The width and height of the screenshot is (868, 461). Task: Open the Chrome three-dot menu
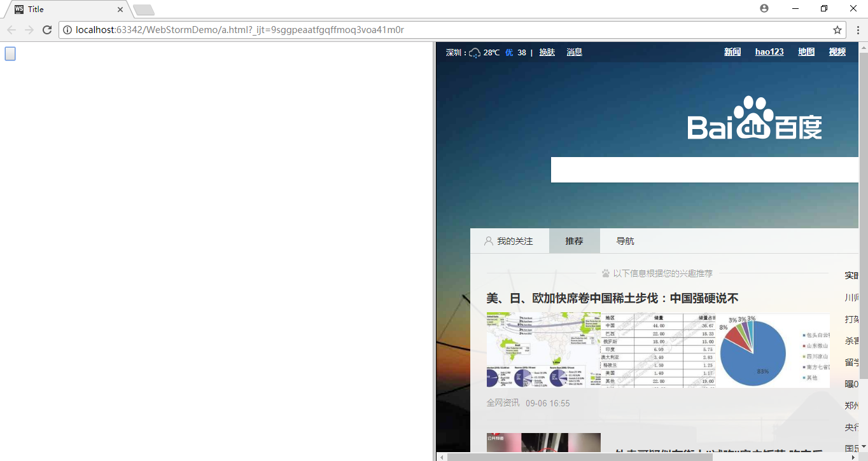(857, 30)
